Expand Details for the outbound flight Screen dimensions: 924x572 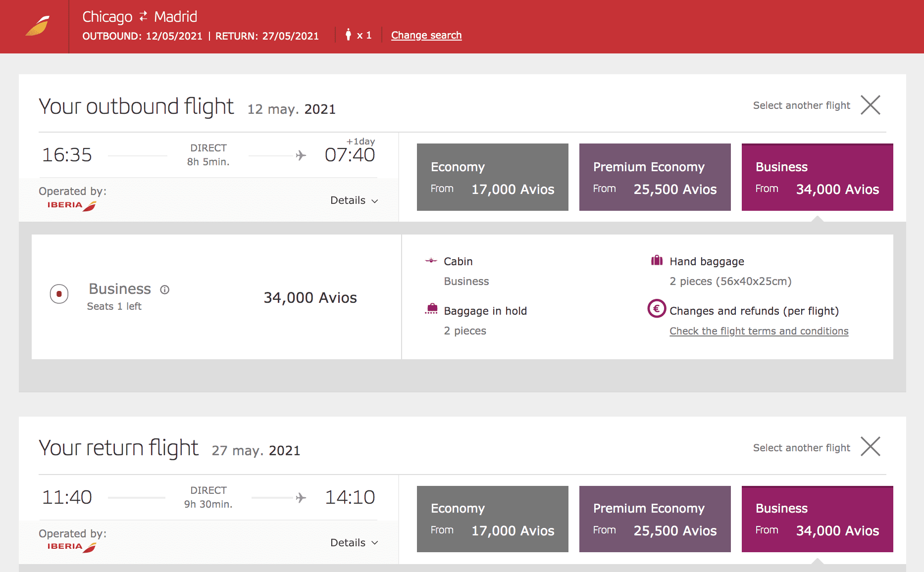[354, 200]
